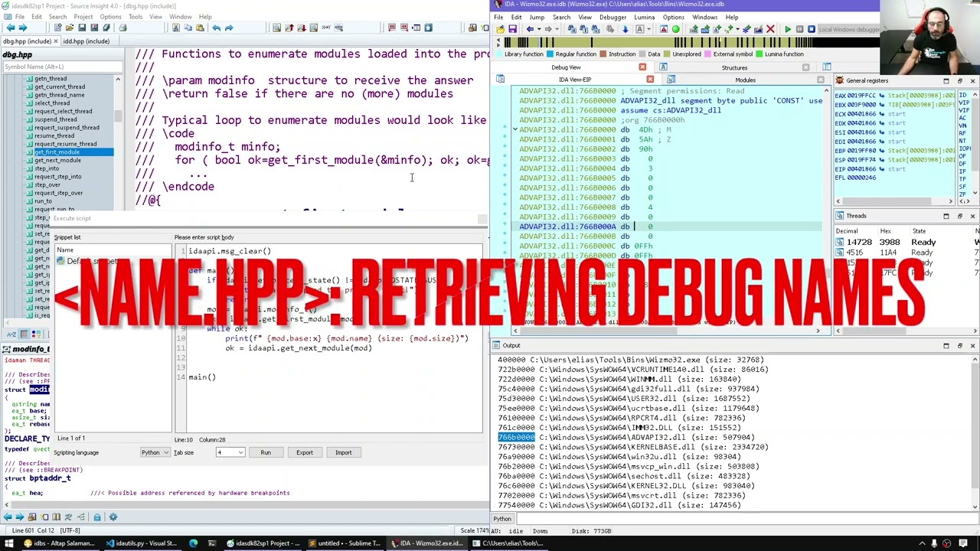This screenshot has width=980, height=551.
Task: Click the Export button in the script dialog
Action: [x=305, y=452]
